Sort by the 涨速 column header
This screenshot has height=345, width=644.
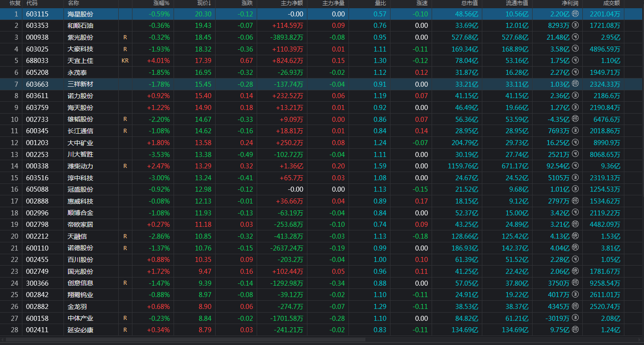[422, 3]
